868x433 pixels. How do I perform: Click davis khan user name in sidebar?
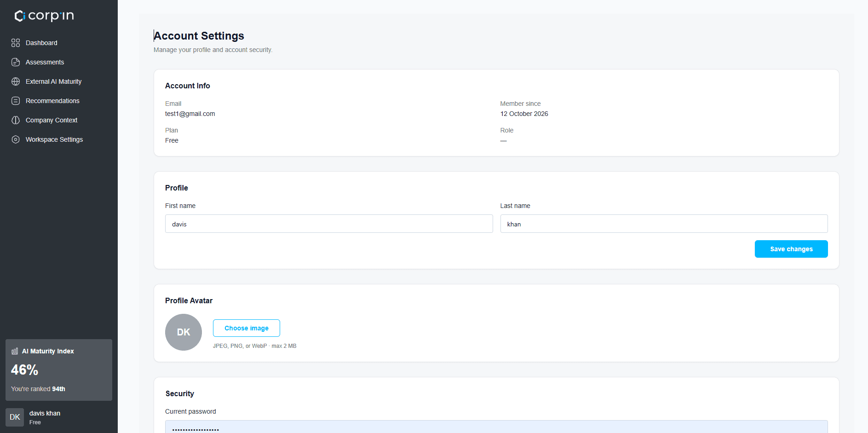click(45, 413)
